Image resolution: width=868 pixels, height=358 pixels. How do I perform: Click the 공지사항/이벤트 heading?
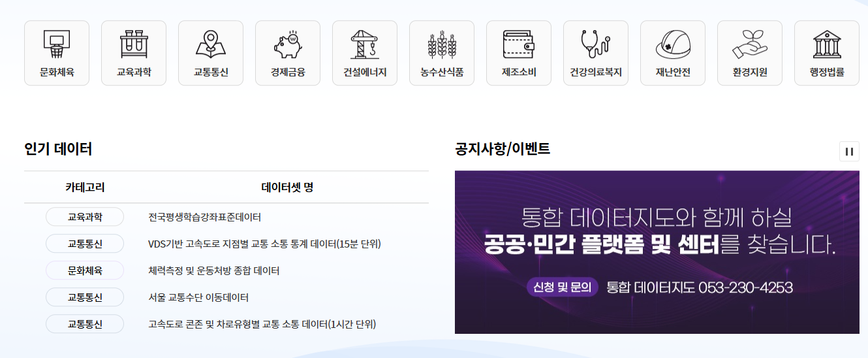tap(503, 149)
